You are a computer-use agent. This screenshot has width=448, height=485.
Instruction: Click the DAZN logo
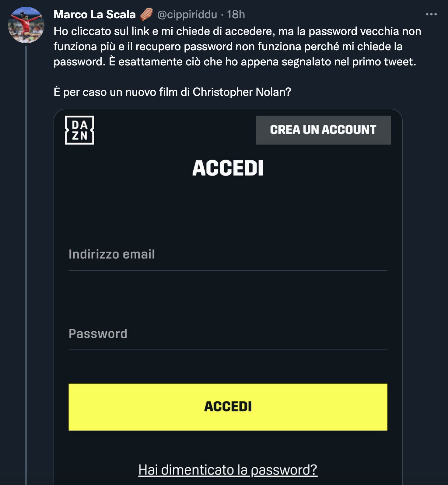[80, 130]
